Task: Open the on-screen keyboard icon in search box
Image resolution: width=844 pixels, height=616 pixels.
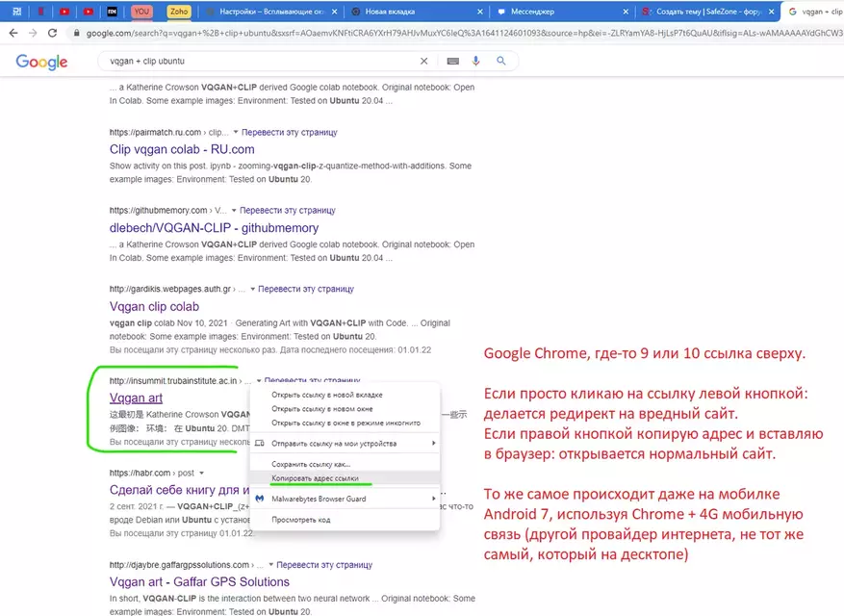Action: 453,61
